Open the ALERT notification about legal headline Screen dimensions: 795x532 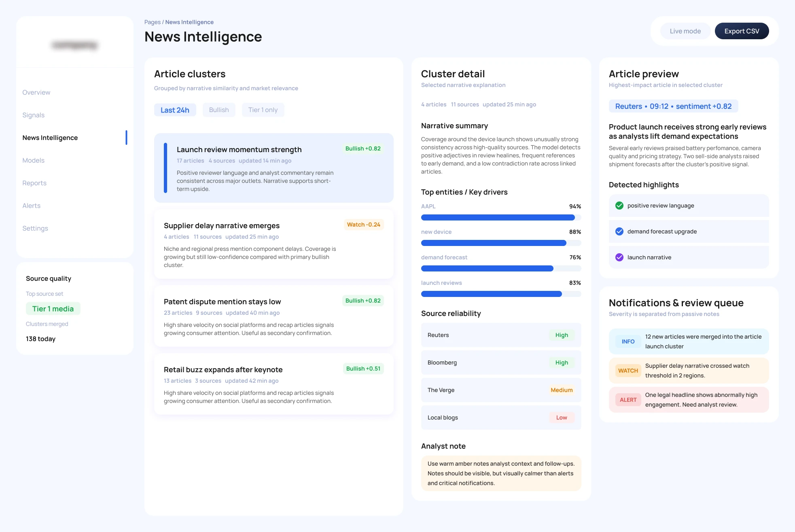click(689, 400)
